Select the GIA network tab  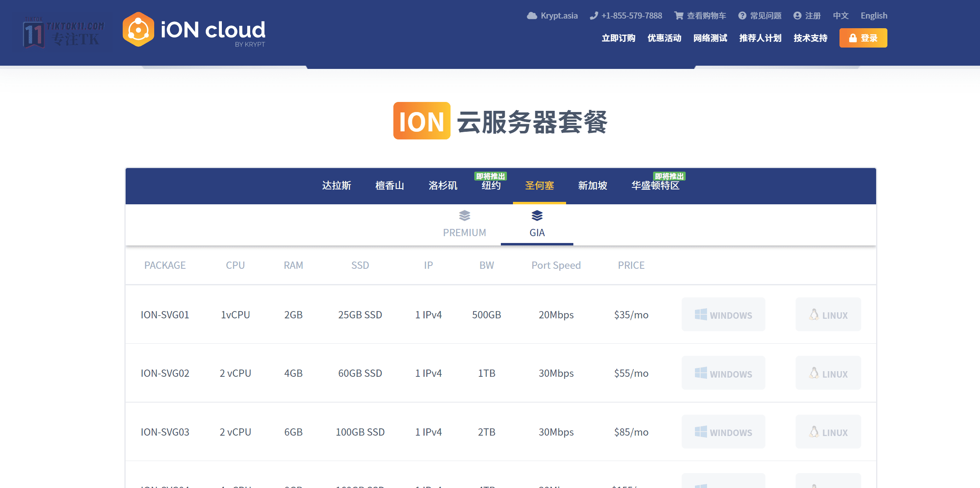click(x=537, y=224)
